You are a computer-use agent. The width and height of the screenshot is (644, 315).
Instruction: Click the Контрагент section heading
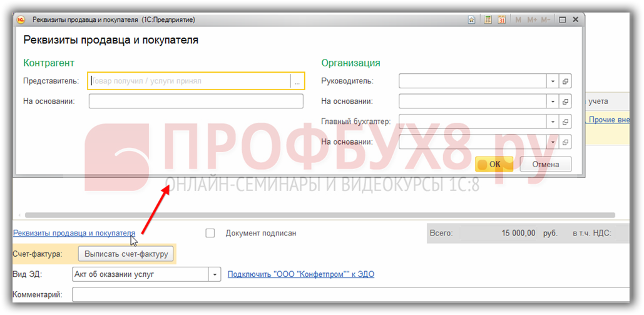[x=49, y=63]
